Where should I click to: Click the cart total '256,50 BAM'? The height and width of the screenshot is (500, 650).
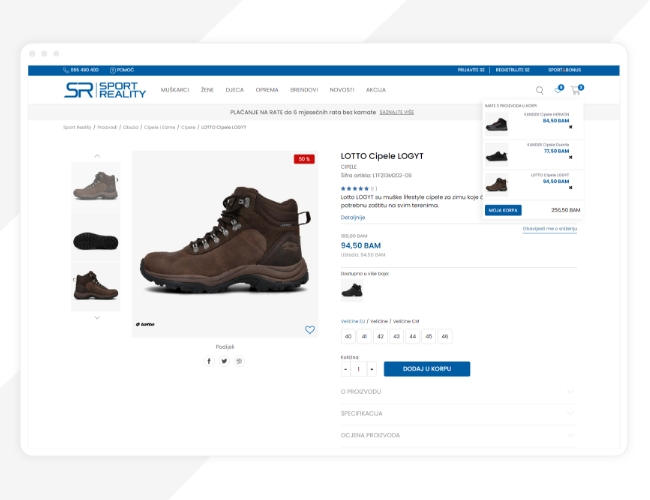coord(565,210)
